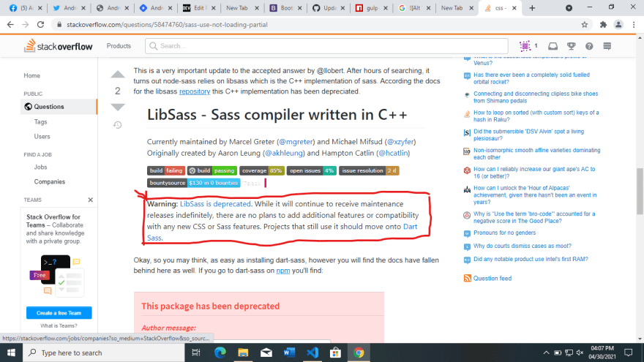Open Tags in the left sidebar

tap(41, 122)
